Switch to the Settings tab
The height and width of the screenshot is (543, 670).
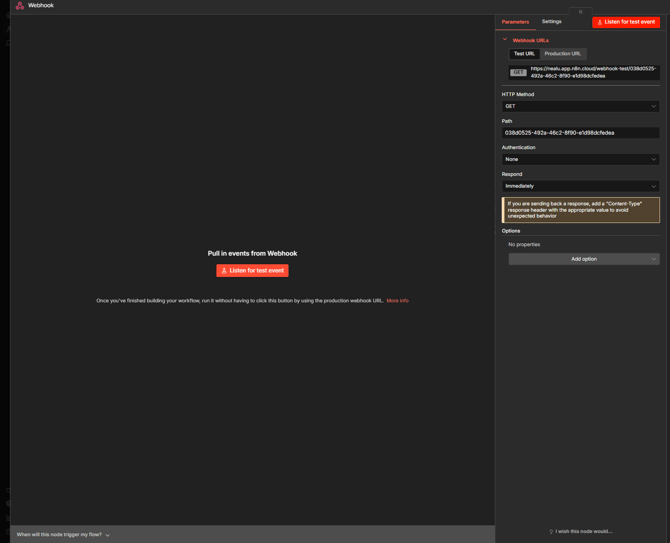551,21
